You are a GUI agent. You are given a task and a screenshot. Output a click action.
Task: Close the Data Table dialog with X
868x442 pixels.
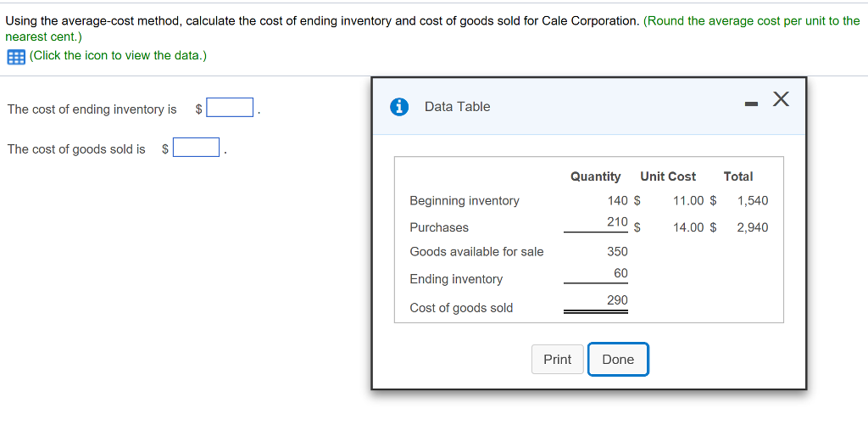(x=781, y=99)
